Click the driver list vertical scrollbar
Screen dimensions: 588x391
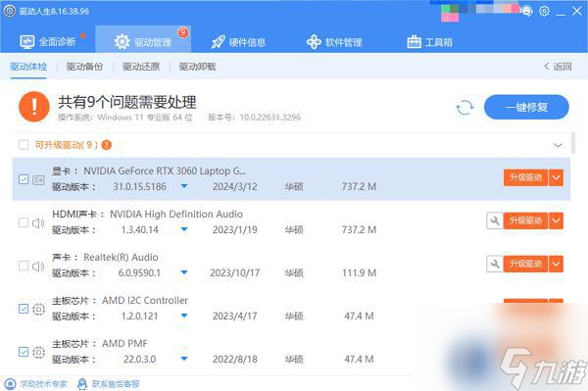point(573,143)
